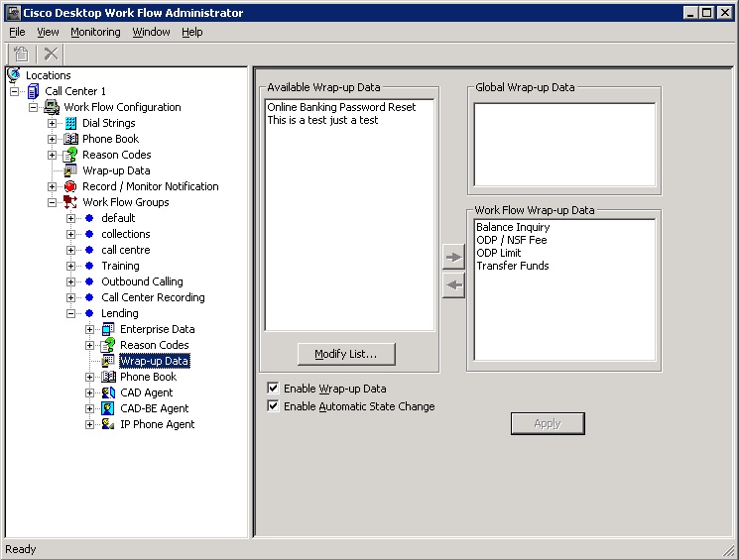
Task: Click inside the Global Wrap-up Data list box
Action: click(564, 145)
